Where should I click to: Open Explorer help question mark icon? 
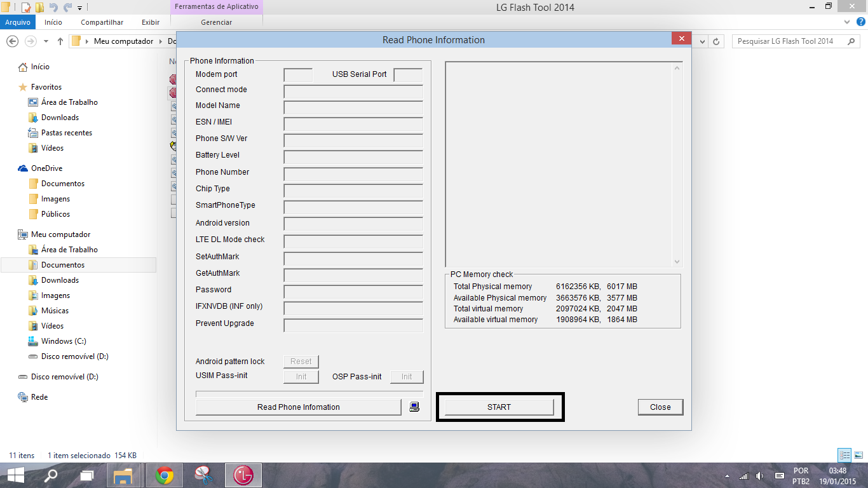pos(860,22)
